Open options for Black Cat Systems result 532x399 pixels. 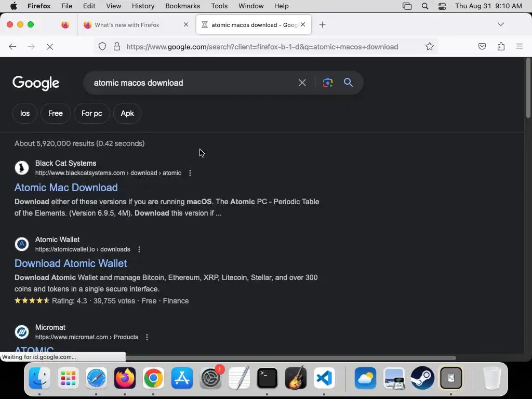(190, 173)
